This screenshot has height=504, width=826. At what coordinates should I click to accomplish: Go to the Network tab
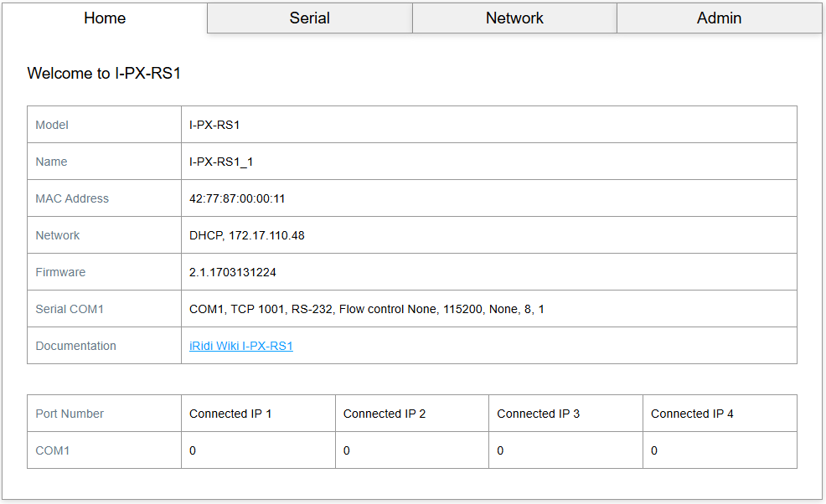514,18
